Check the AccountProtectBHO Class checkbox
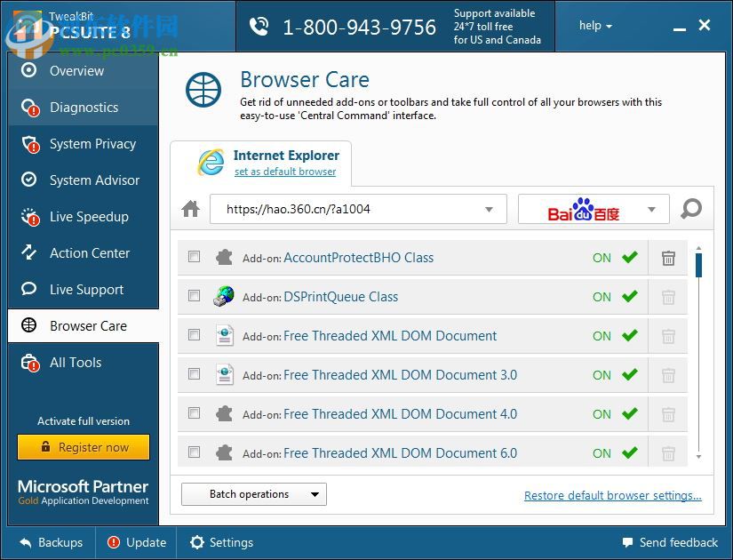 [x=194, y=256]
